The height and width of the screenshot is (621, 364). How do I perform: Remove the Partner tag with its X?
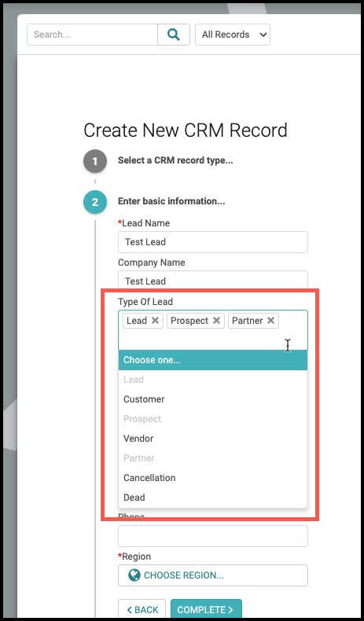270,321
